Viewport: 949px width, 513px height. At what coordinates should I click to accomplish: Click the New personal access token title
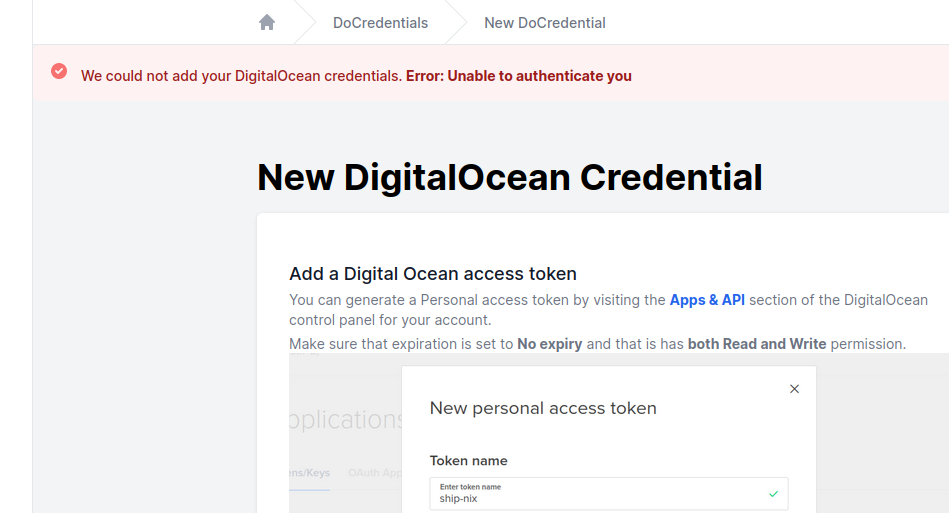pos(543,408)
